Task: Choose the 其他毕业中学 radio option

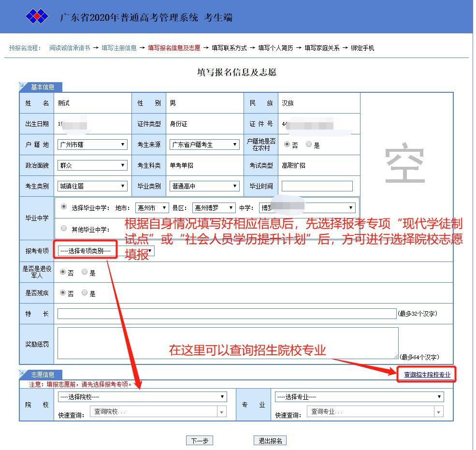Action: [x=64, y=229]
